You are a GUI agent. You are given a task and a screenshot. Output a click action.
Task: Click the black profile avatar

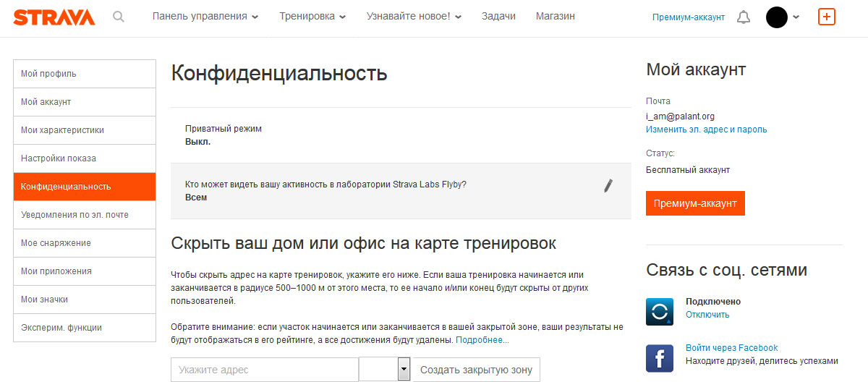[777, 17]
